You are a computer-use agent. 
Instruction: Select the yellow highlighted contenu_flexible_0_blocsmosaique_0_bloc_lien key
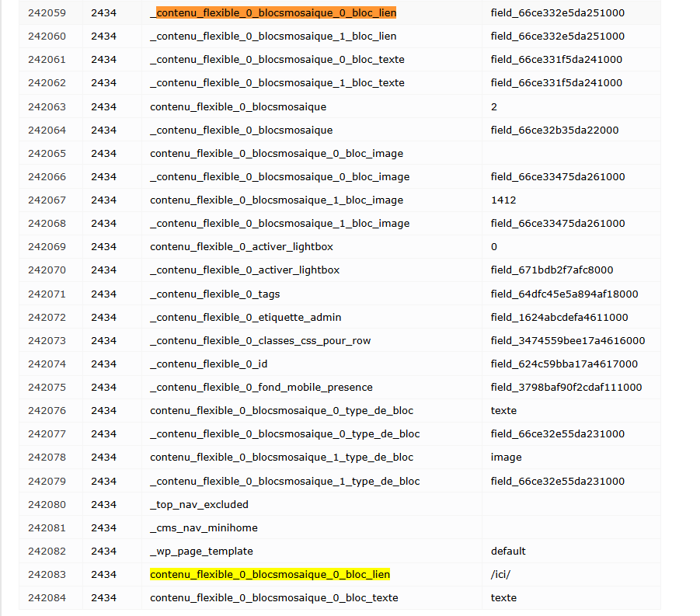point(270,575)
